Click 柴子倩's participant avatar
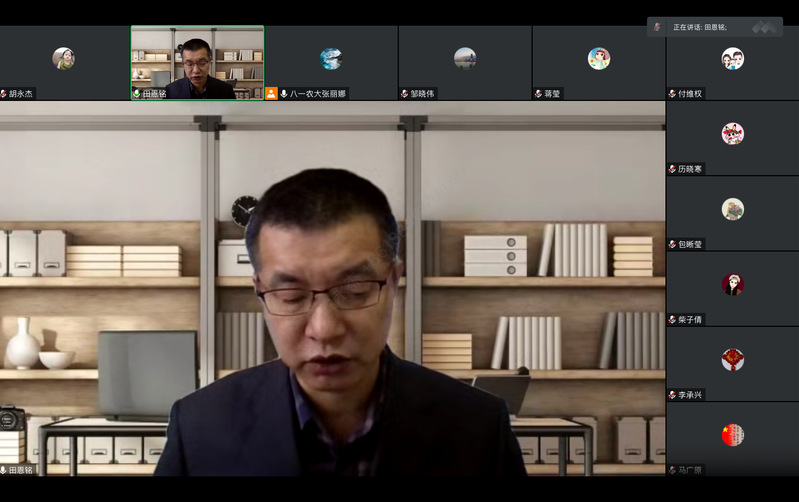 [732, 284]
